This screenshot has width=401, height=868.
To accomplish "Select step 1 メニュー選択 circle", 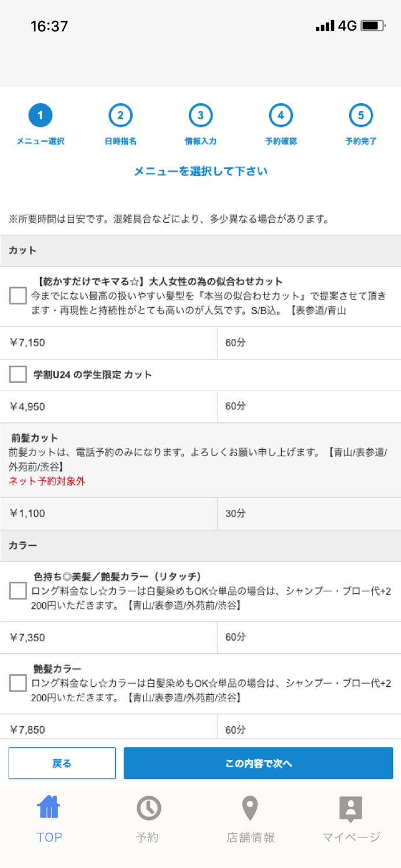I will tap(39, 115).
